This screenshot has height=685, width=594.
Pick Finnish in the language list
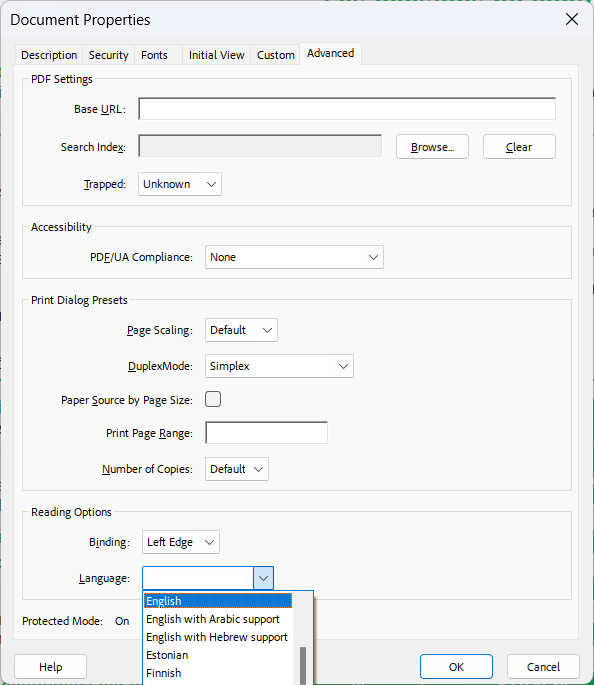pos(218,673)
